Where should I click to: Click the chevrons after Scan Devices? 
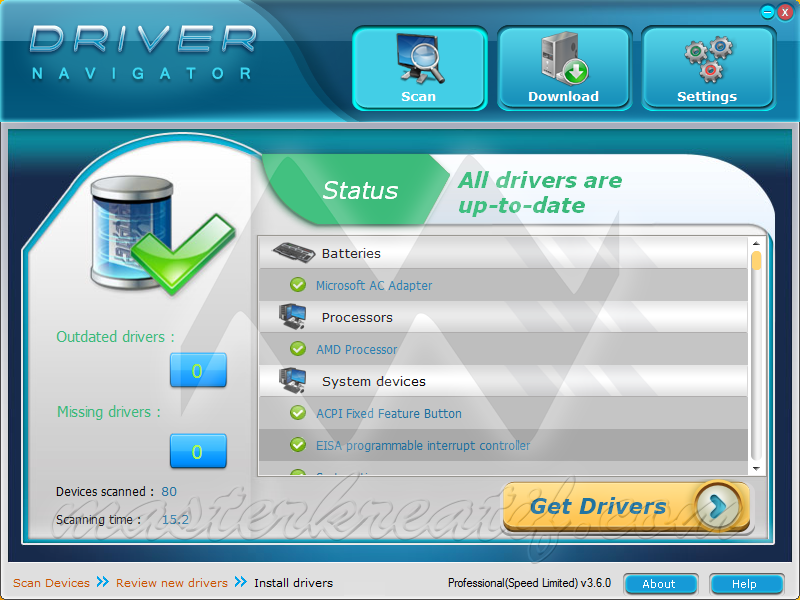tap(100, 583)
